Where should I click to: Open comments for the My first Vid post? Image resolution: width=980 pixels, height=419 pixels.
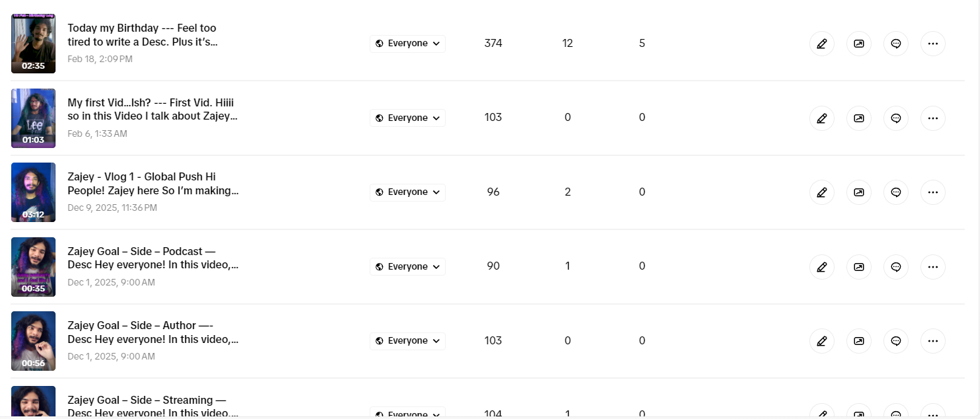(895, 118)
